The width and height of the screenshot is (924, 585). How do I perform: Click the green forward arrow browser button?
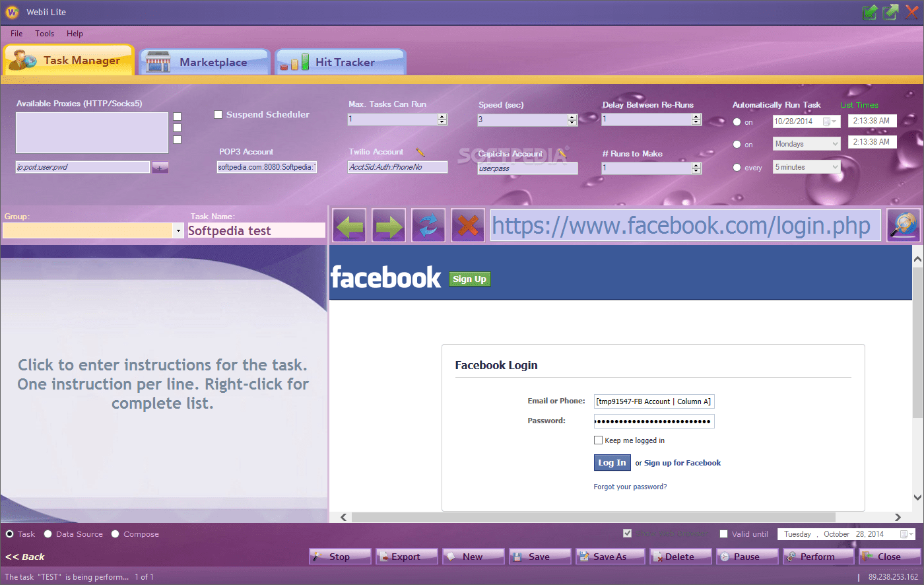389,225
